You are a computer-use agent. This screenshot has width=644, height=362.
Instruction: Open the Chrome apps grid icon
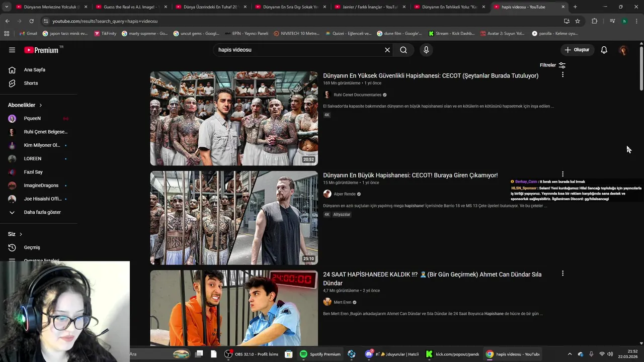pos(7,33)
